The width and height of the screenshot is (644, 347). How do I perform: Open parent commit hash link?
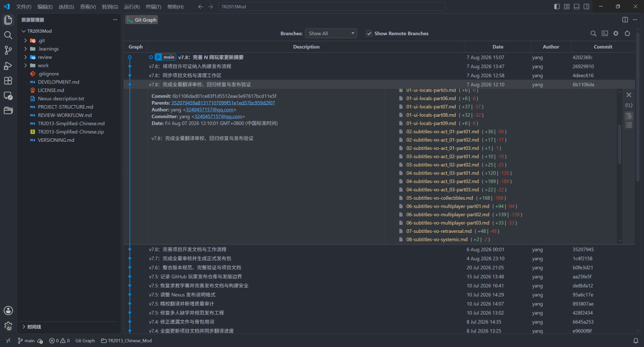pos(223,103)
